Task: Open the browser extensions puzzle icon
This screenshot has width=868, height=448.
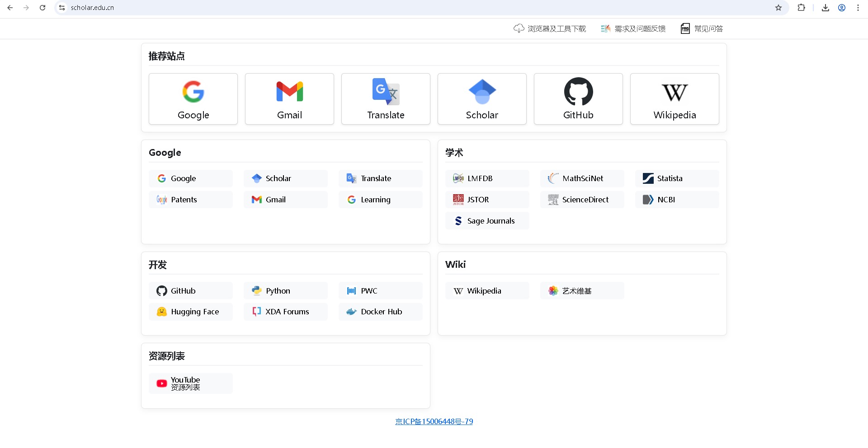Action: pyautogui.click(x=802, y=8)
